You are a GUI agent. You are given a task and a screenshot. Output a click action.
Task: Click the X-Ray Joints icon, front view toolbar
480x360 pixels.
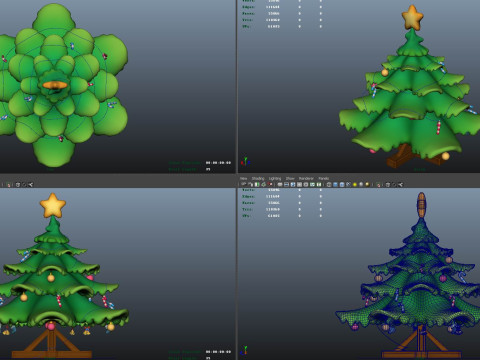point(31,184)
